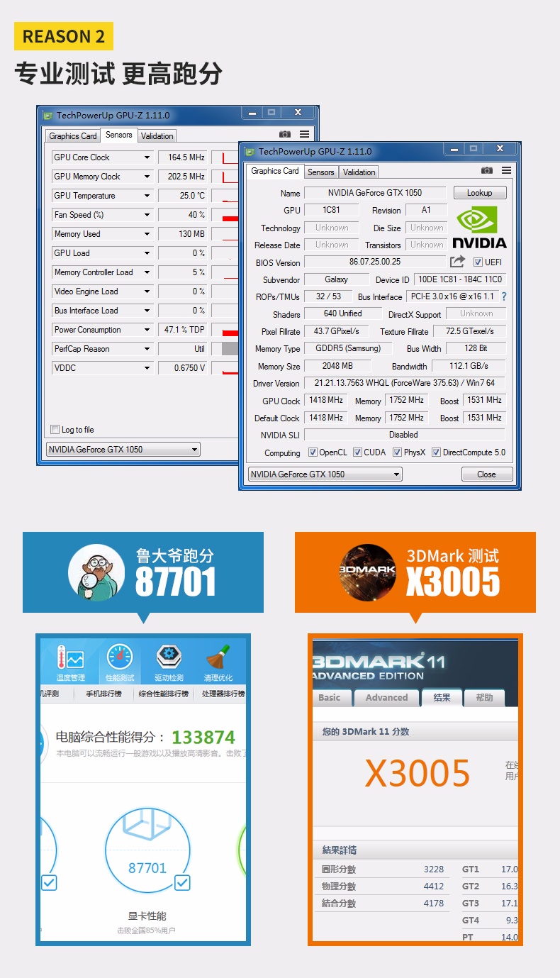Viewport: 560px width, 978px height.
Task: Switch to Validation tab in front window
Action: pyautogui.click(x=359, y=172)
